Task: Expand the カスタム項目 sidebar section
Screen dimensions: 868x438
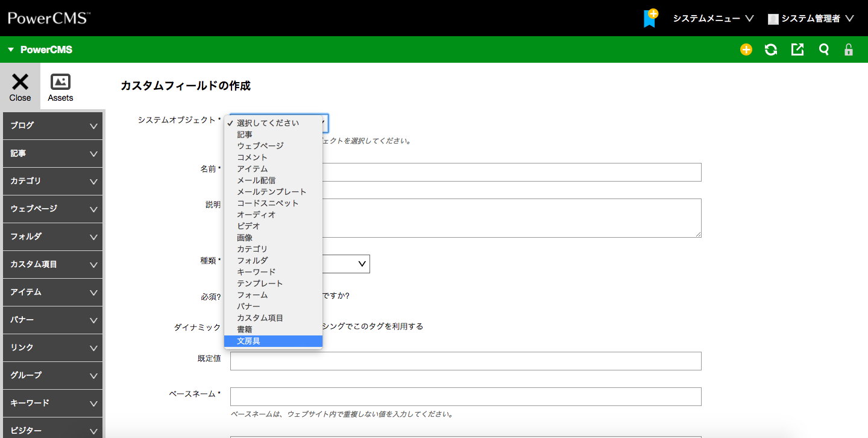Action: pyautogui.click(x=52, y=264)
